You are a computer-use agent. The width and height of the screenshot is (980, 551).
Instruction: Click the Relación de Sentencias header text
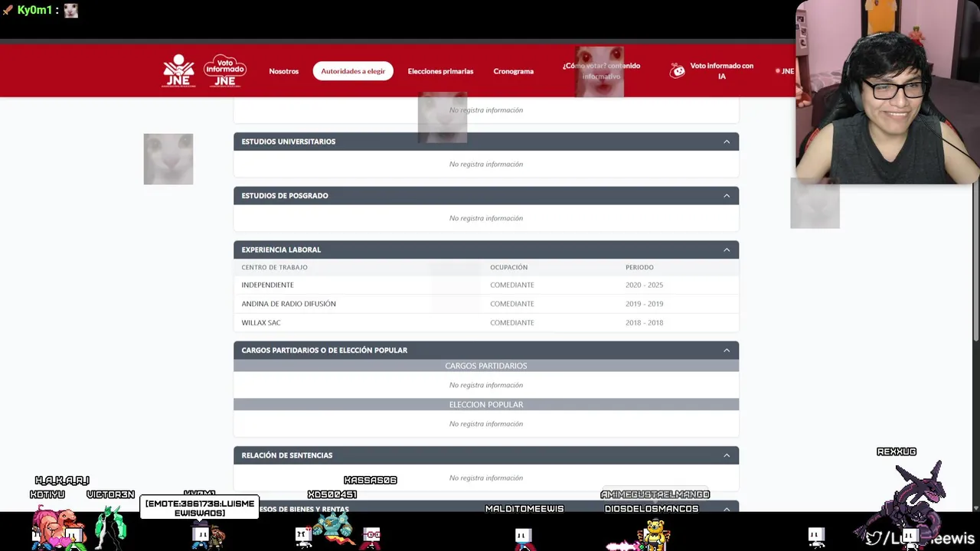(x=287, y=455)
